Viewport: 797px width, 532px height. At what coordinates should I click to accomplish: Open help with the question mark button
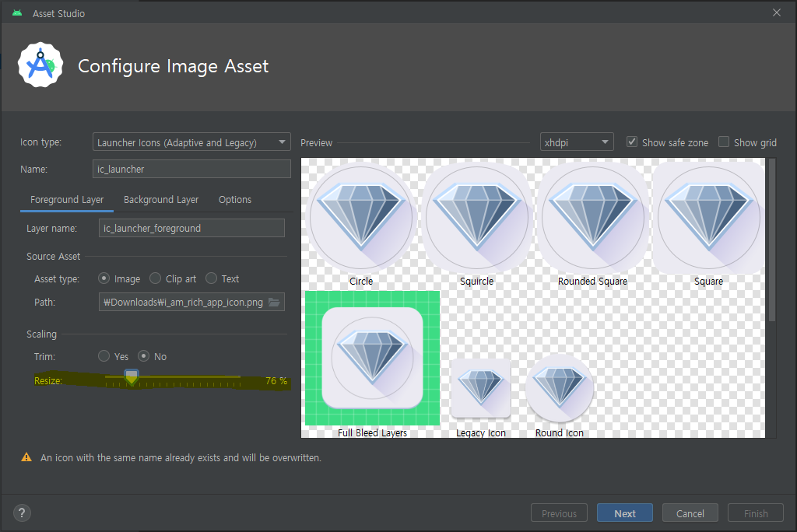(22, 513)
